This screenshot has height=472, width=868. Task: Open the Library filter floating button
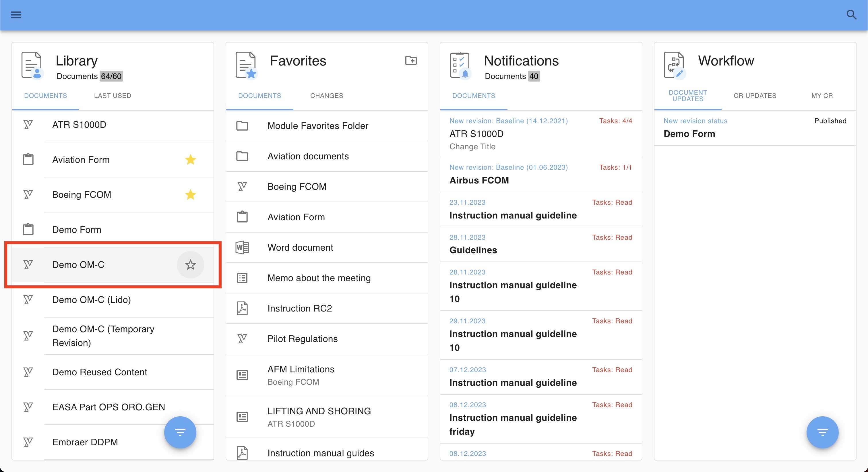click(x=180, y=432)
